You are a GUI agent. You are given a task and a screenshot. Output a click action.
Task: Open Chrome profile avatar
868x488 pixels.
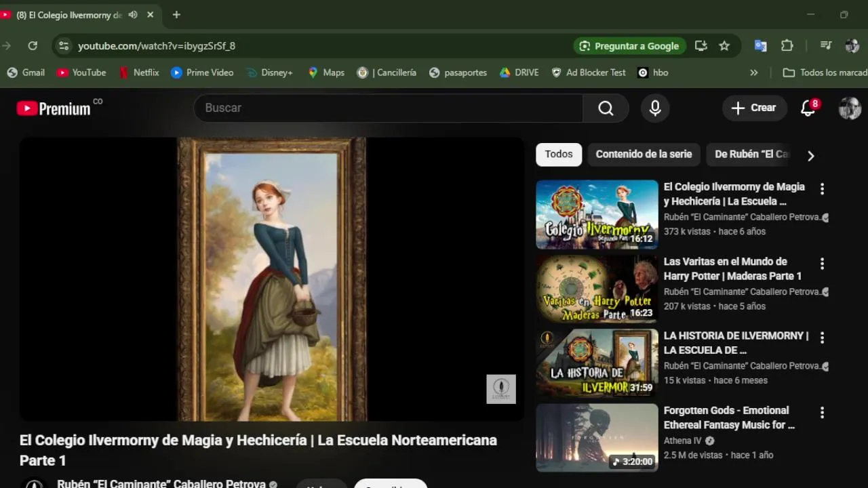point(852,46)
